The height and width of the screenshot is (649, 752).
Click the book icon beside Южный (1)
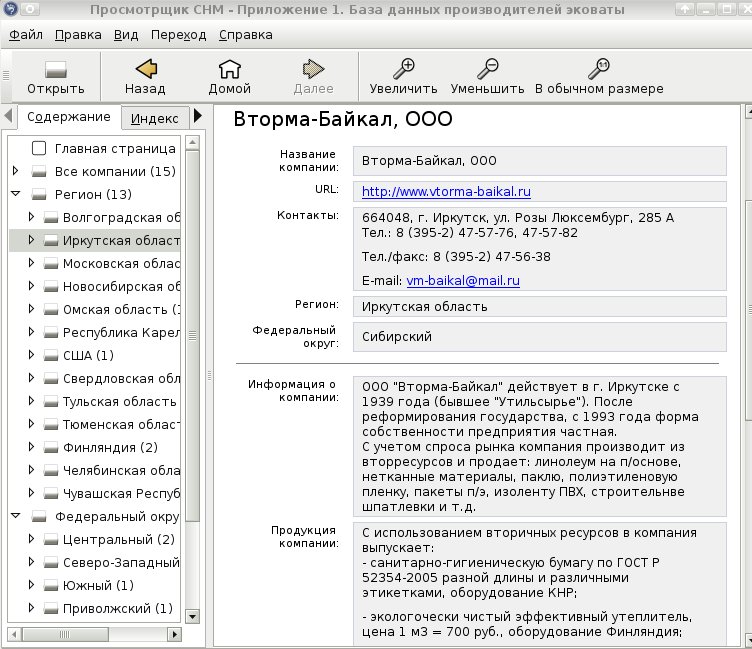click(x=51, y=586)
